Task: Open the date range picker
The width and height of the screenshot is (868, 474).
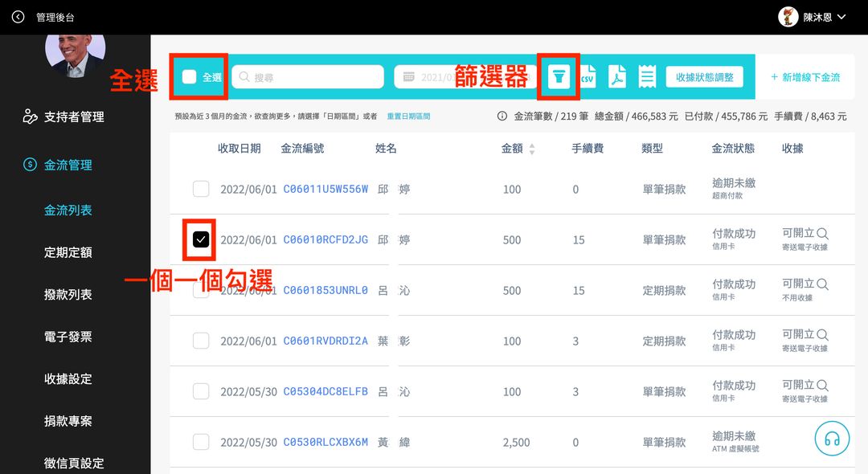Action: coord(462,77)
